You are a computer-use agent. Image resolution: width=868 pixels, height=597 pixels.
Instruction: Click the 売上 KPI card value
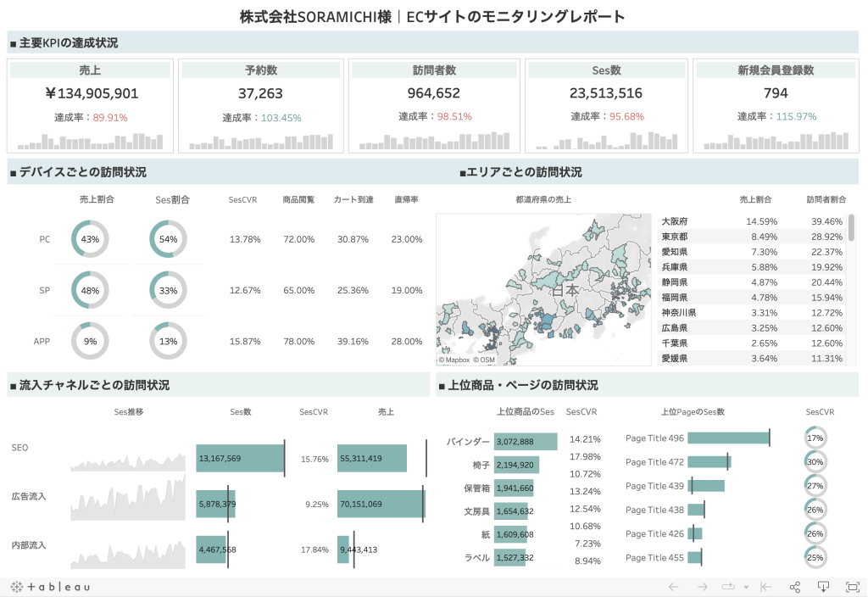91,93
